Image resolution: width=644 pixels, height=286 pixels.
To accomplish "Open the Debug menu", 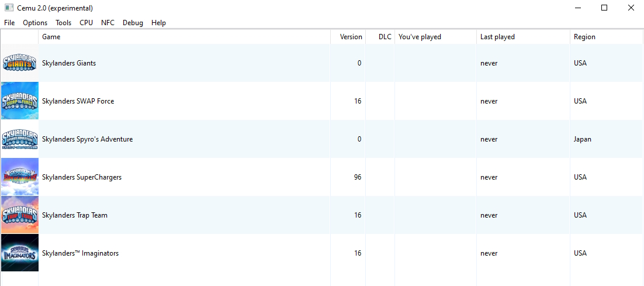I will coord(133,23).
